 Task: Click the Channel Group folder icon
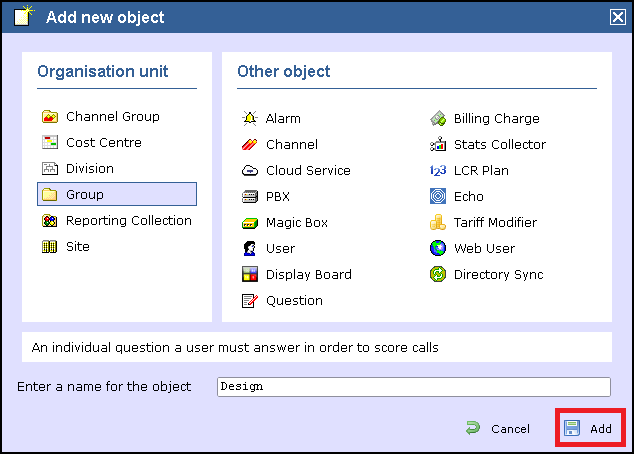point(50,117)
